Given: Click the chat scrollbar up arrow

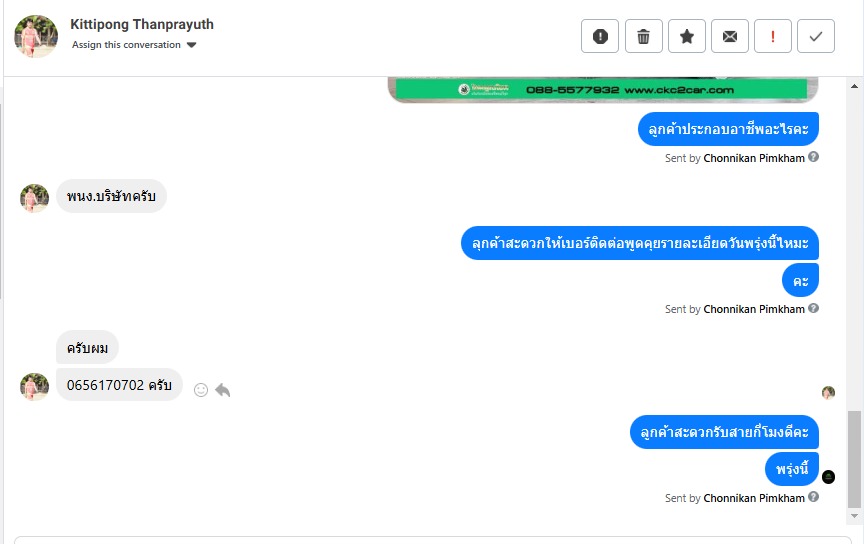Looking at the screenshot, I should click(854, 87).
